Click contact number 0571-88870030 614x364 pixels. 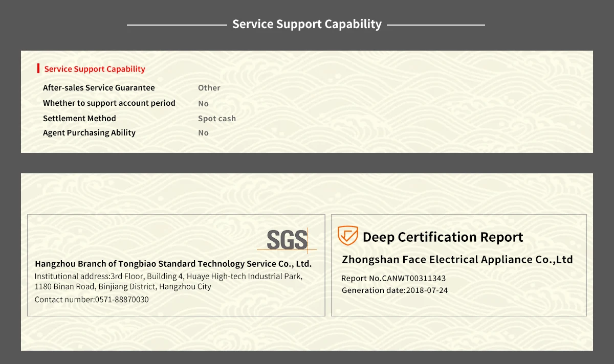coord(92,300)
